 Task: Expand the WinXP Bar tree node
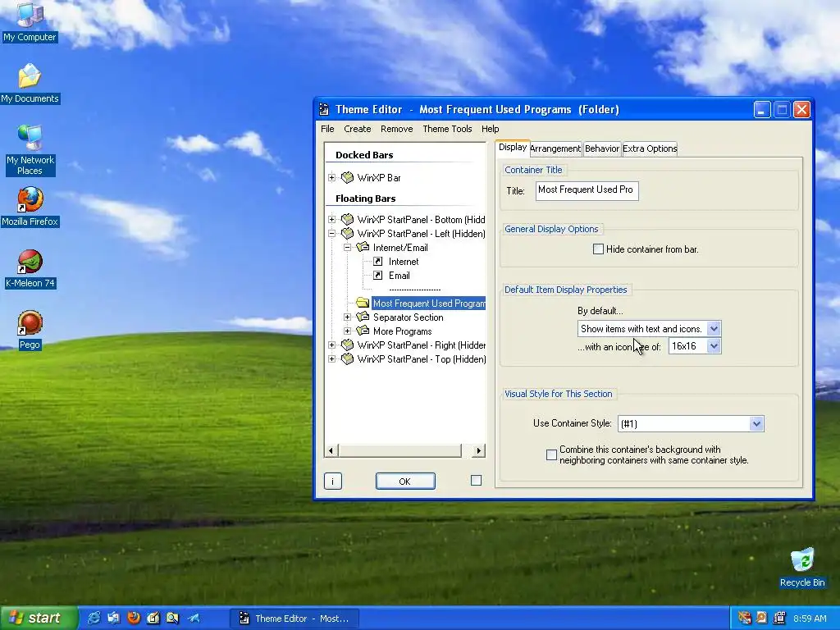[x=331, y=177]
